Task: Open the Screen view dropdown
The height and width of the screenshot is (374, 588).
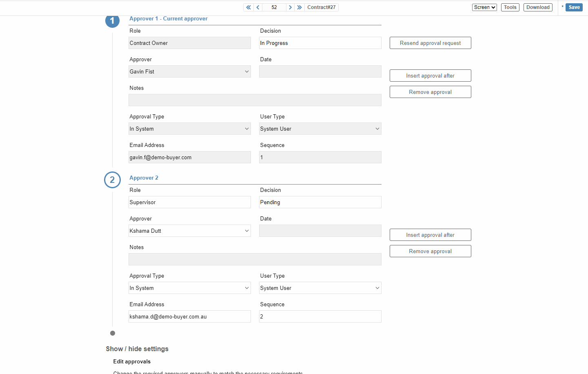Action: pyautogui.click(x=484, y=7)
